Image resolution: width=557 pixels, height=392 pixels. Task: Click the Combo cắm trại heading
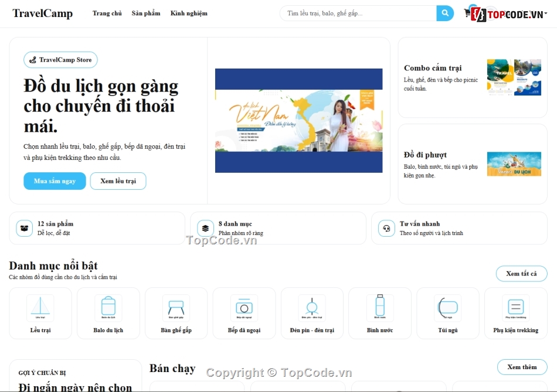tap(433, 68)
